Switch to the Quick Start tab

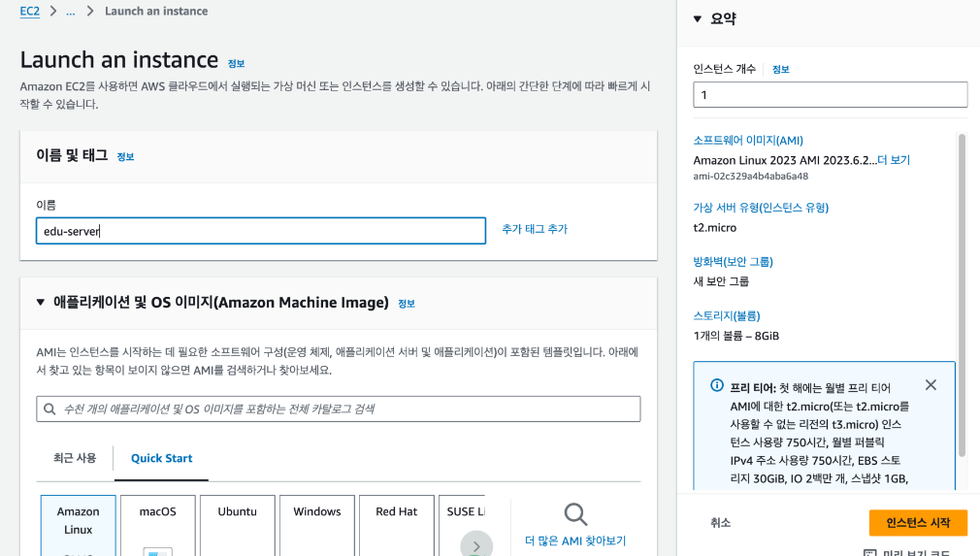tap(161, 458)
